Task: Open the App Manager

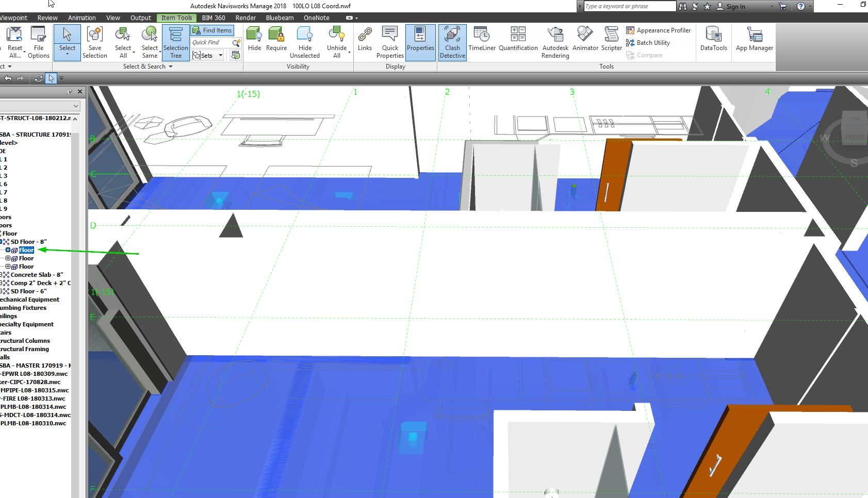Action: [x=754, y=42]
